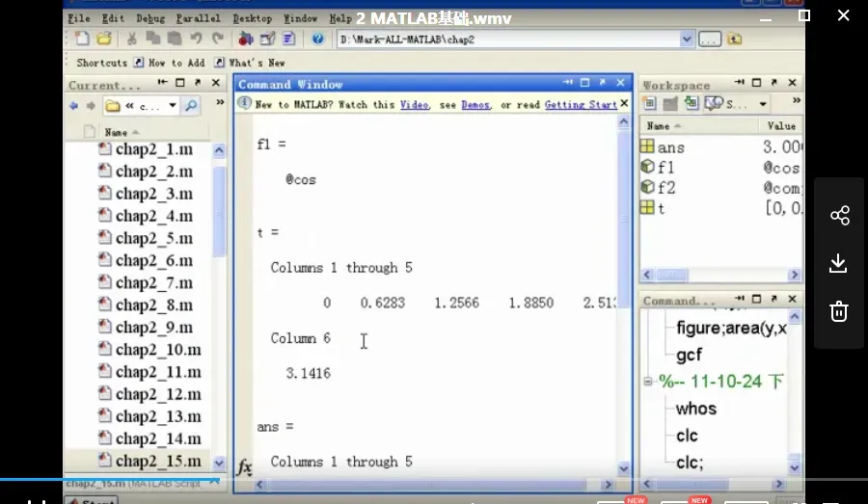
Task: Open the Desktop menu
Action: pyautogui.click(x=253, y=18)
